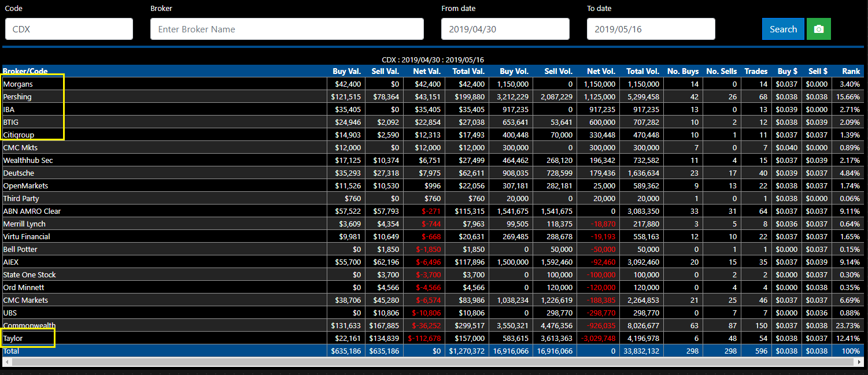
Task: Click the Total row label
Action: click(x=11, y=351)
